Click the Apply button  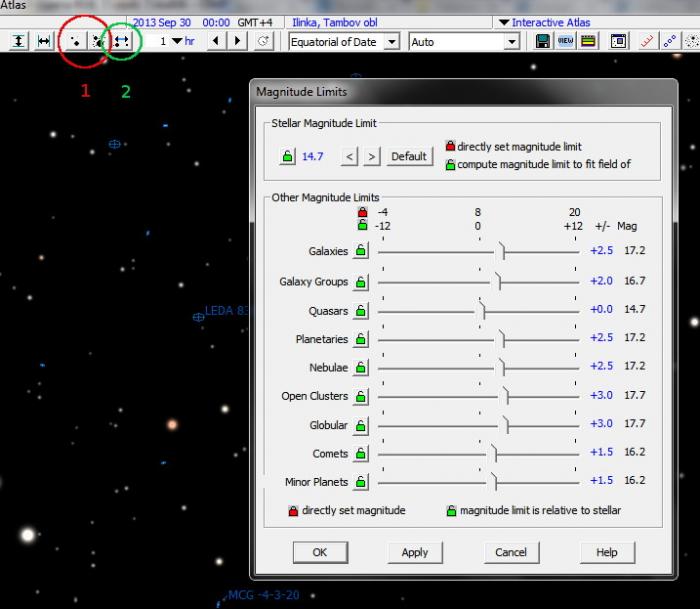pos(415,552)
